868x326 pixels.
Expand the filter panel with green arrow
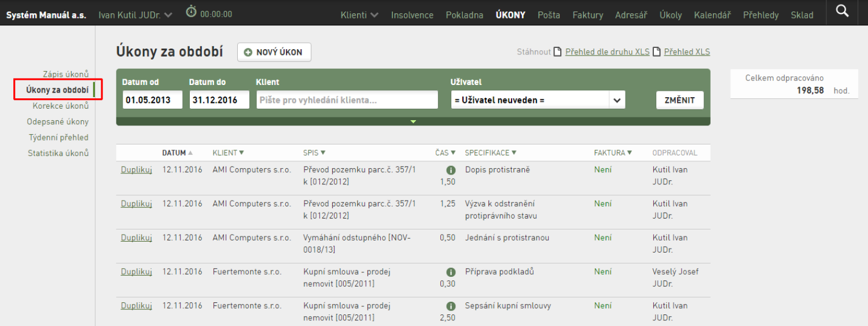pyautogui.click(x=413, y=121)
